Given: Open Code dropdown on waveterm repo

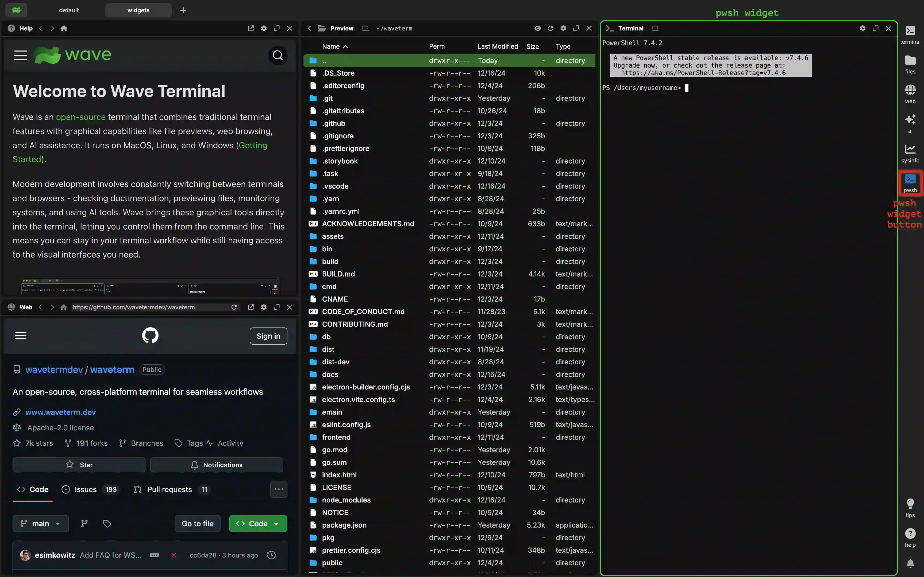Looking at the screenshot, I should click(x=256, y=523).
